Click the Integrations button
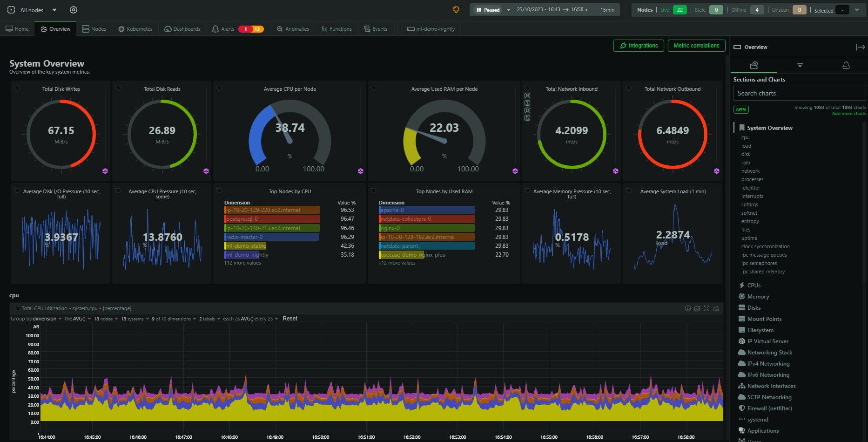The height and width of the screenshot is (442, 868). pyautogui.click(x=639, y=46)
